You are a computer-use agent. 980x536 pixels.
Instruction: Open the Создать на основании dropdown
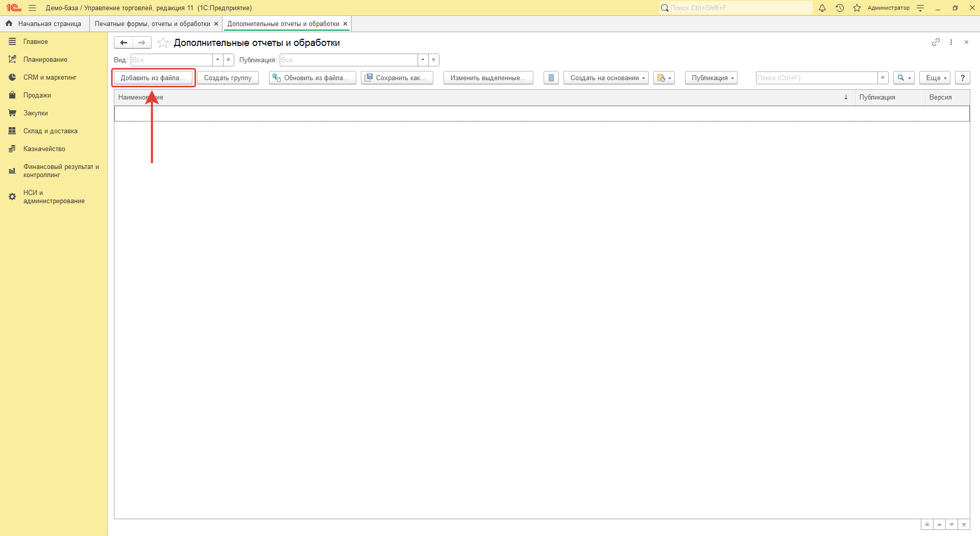point(606,78)
